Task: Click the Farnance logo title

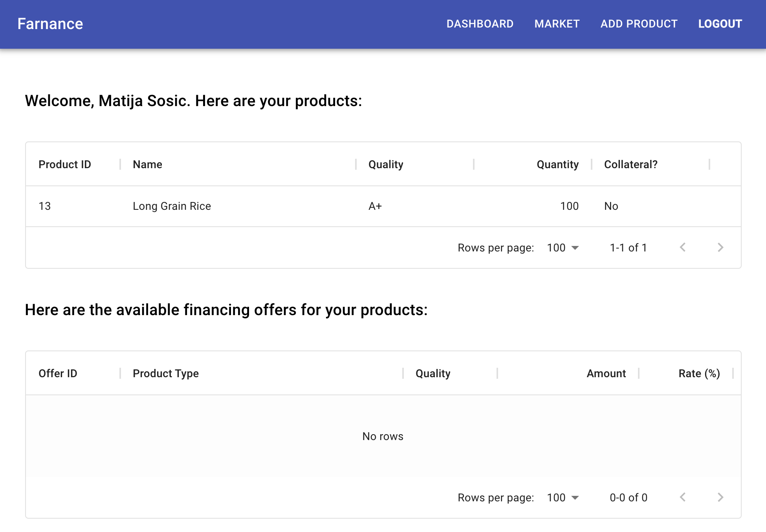Action: pyautogui.click(x=50, y=24)
